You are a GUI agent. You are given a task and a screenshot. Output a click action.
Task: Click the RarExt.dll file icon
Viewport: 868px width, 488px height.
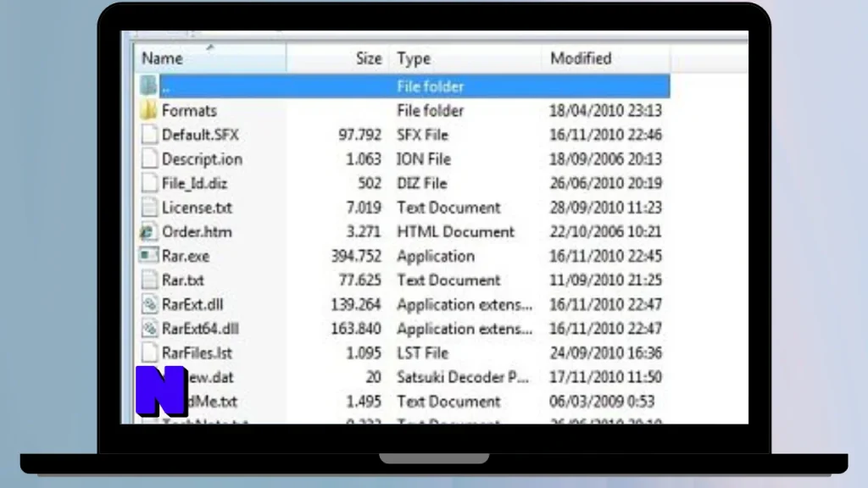[x=149, y=304]
